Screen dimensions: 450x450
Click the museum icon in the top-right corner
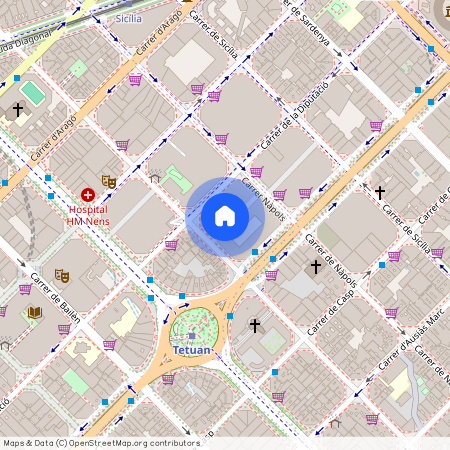point(448,11)
